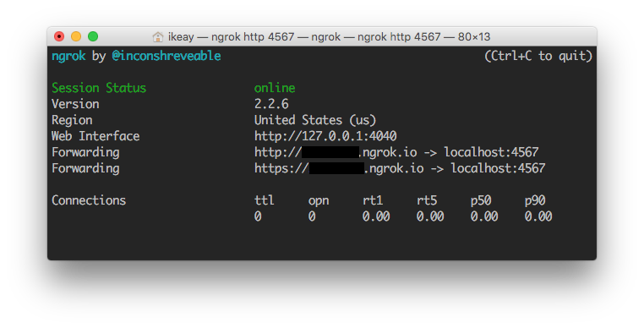Click the http forwarding URL ending in .ngrok.io
Screen dimensions: 644x328
pos(336,152)
